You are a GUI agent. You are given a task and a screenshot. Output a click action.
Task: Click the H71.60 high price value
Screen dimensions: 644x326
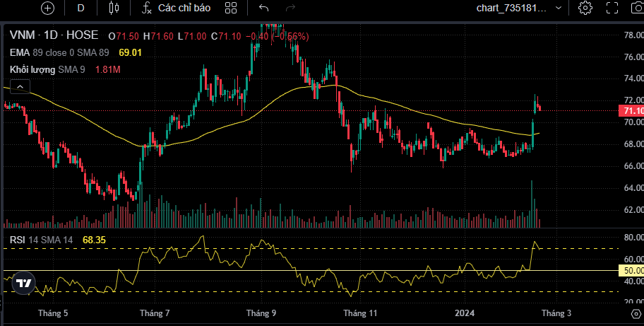[158, 37]
